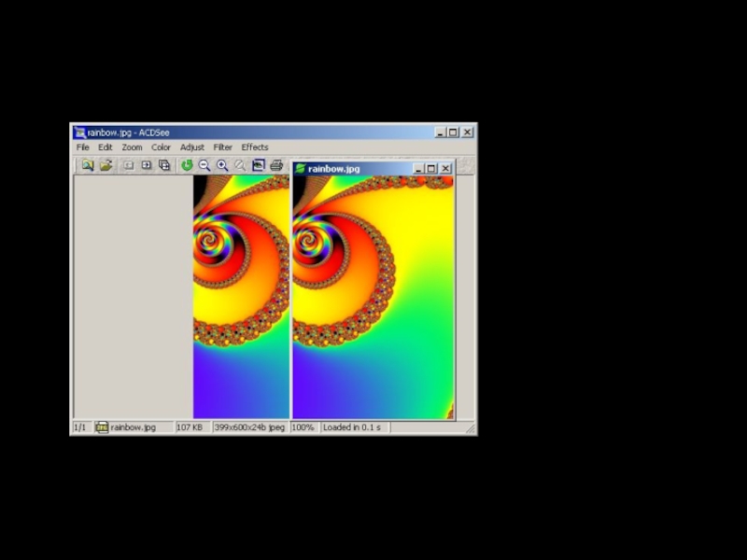This screenshot has width=747, height=560.
Task: Click the greyed zoom-to-fit magnifier icon
Action: coord(240,165)
